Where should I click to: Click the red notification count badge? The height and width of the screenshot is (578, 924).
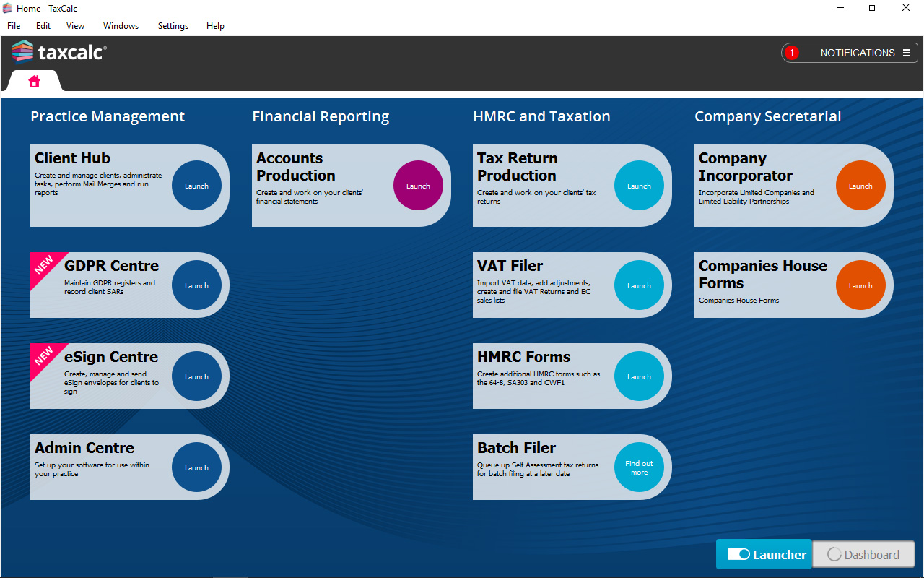click(792, 53)
